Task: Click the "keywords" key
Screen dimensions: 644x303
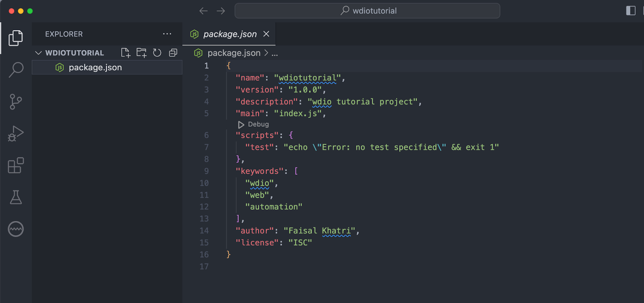Action: coord(260,171)
